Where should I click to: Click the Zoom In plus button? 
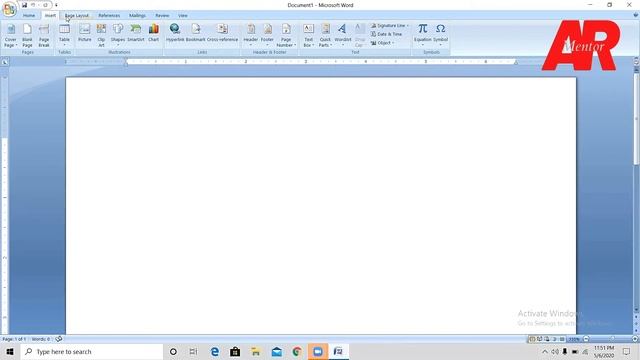[x=635, y=339]
